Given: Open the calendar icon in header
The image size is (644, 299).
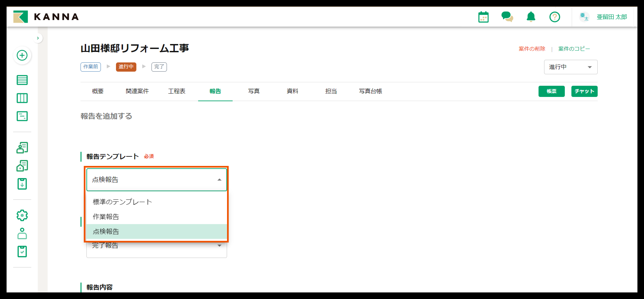Looking at the screenshot, I should (483, 17).
